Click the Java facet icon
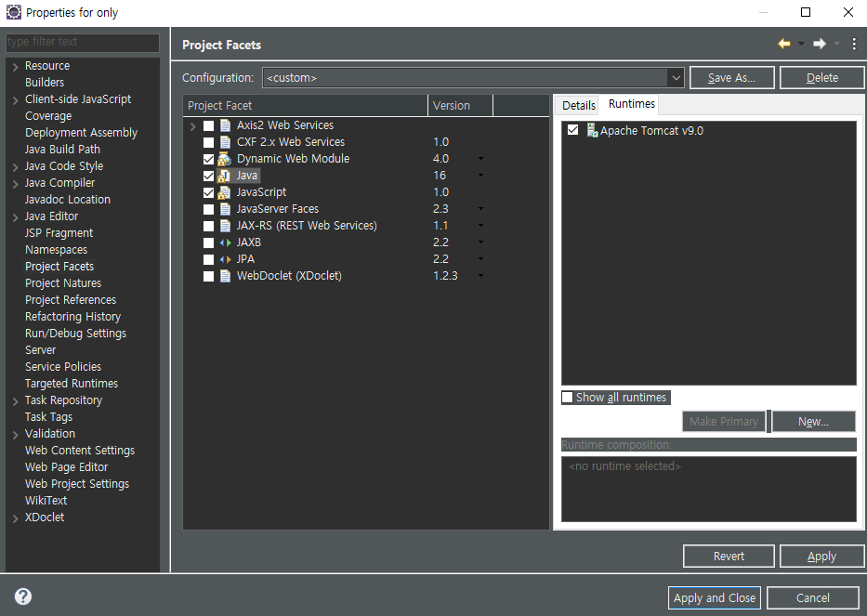The image size is (867, 616). (224, 176)
